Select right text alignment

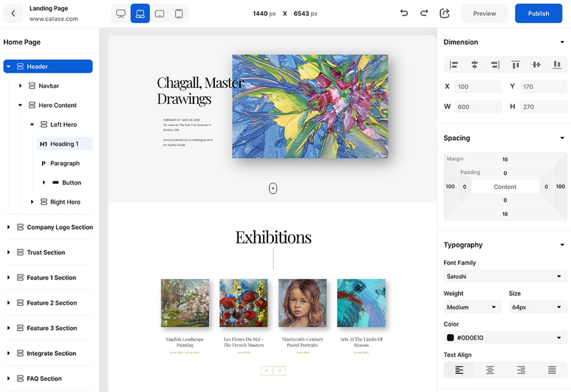[521, 370]
